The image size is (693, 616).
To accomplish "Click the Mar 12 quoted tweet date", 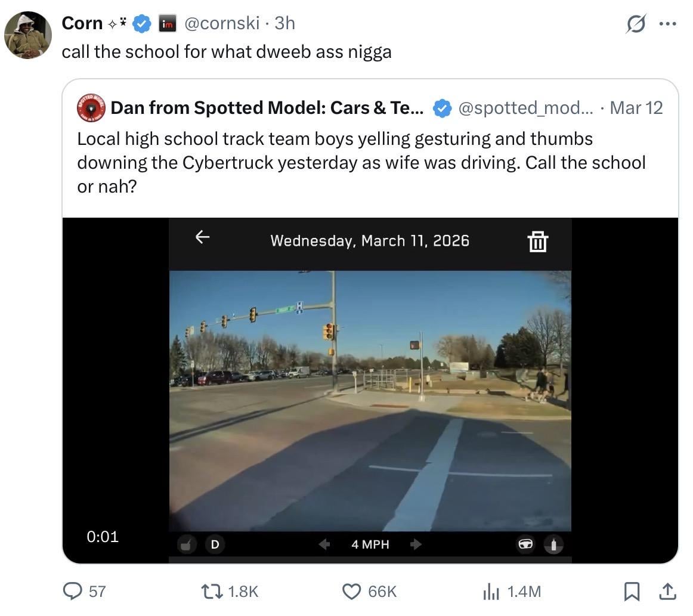I will point(636,108).
